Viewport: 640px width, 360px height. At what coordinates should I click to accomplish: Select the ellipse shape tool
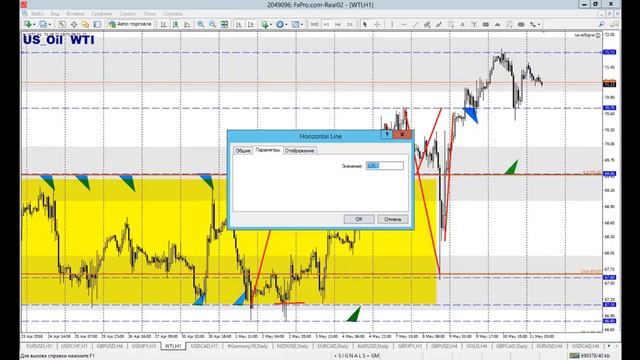coord(521,24)
